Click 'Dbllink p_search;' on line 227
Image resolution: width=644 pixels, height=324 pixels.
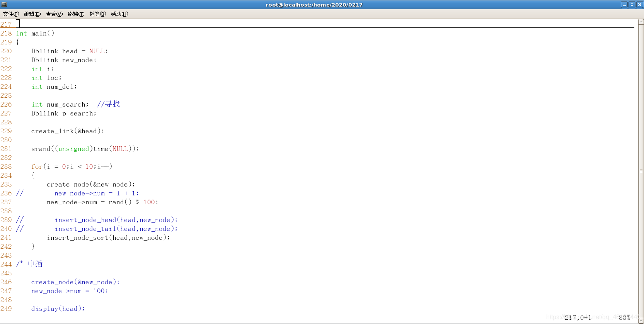tap(64, 114)
